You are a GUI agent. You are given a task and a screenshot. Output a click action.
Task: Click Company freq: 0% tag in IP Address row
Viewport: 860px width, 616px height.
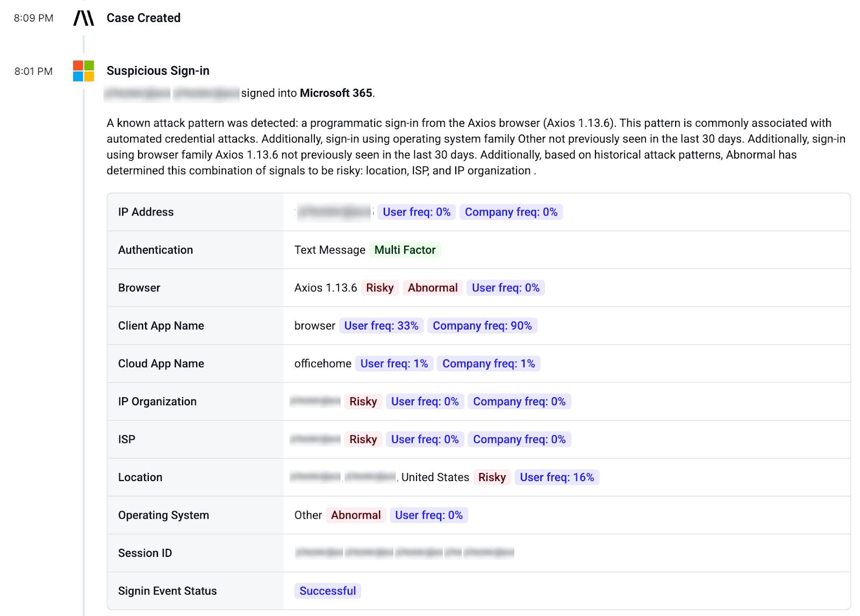pos(511,212)
